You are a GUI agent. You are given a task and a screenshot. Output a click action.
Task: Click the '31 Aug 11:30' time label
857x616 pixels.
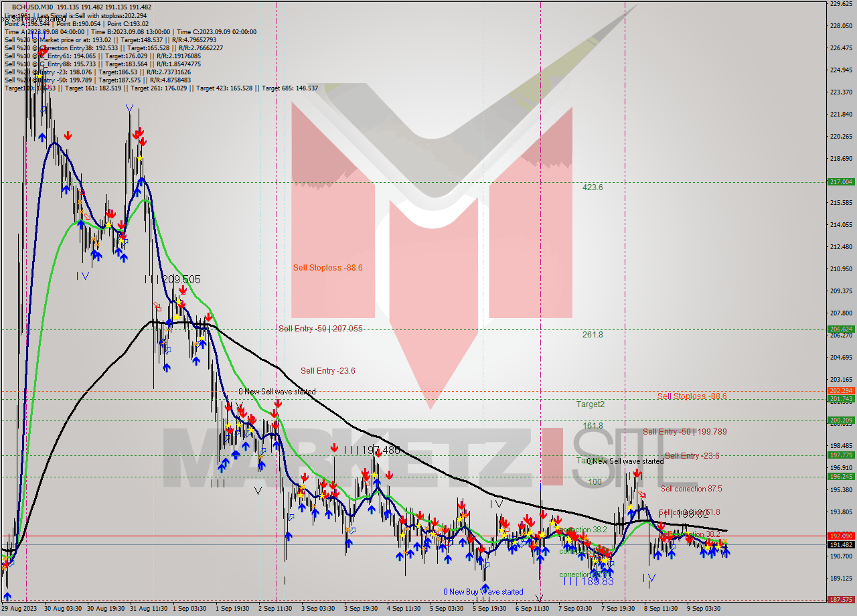click(x=149, y=609)
